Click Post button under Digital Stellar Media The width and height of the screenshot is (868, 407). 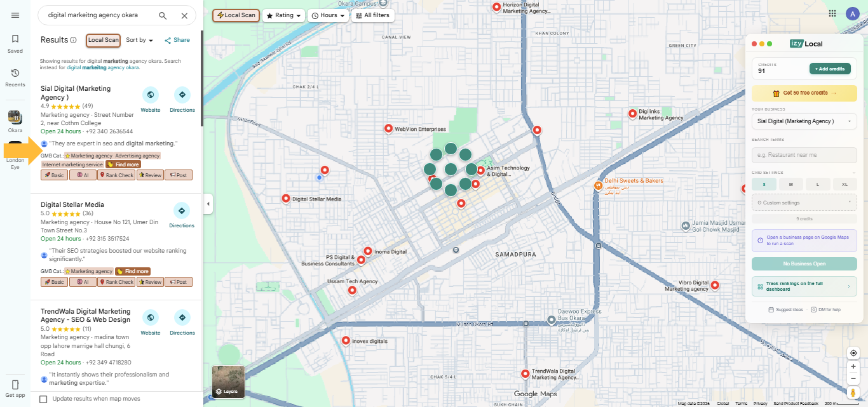[x=179, y=282]
